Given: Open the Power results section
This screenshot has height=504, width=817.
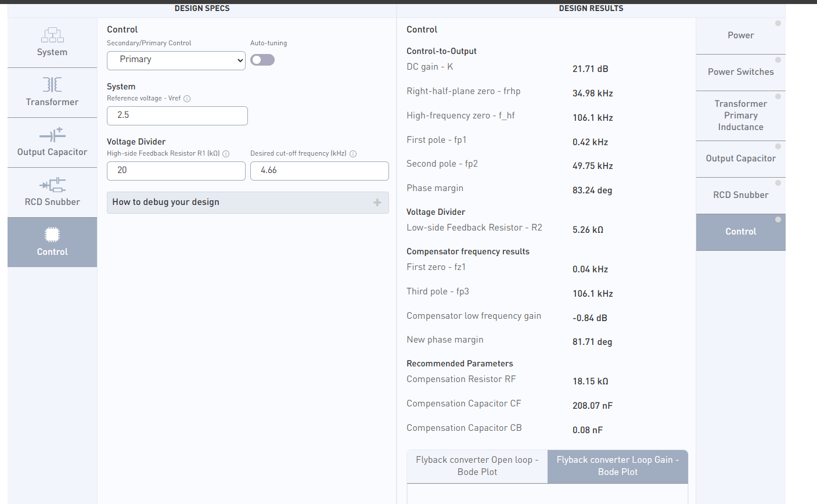Looking at the screenshot, I should click(740, 35).
